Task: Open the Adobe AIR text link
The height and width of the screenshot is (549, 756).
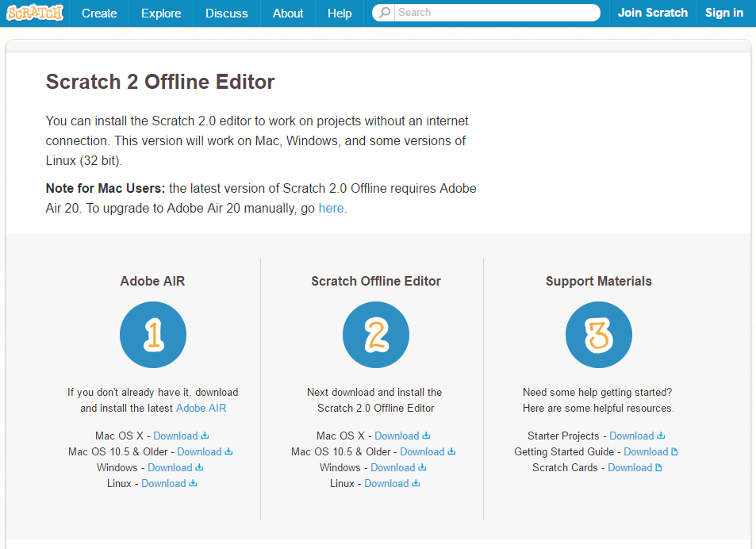Action: pos(201,408)
